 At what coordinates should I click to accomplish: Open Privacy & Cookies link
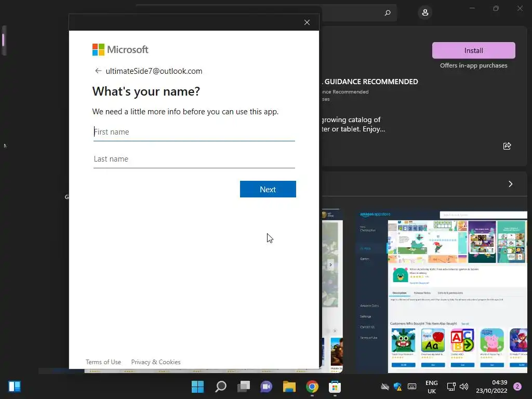pos(156,362)
